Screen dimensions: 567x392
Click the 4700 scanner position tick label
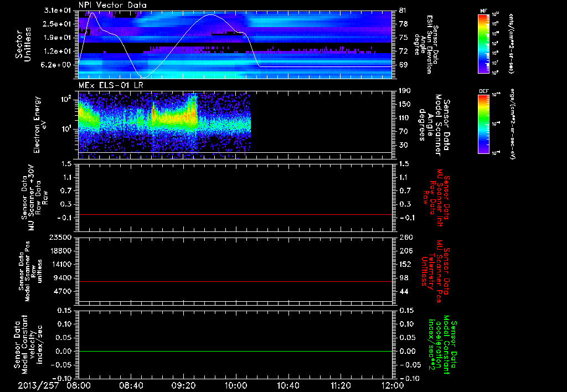click(x=63, y=291)
